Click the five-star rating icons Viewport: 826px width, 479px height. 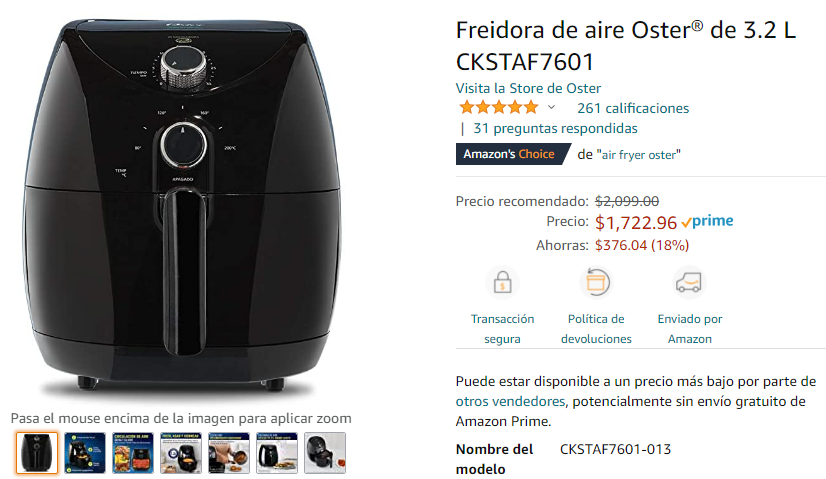pos(499,107)
